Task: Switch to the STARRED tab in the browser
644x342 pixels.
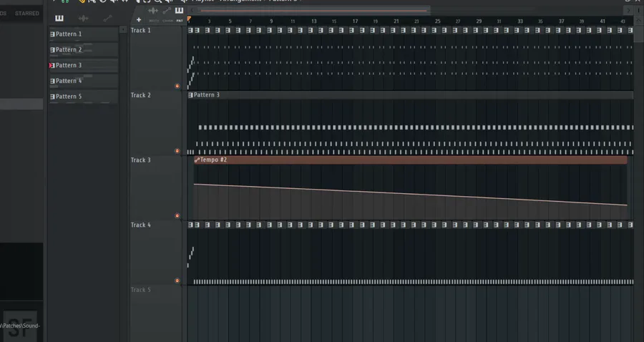Action: [27, 14]
